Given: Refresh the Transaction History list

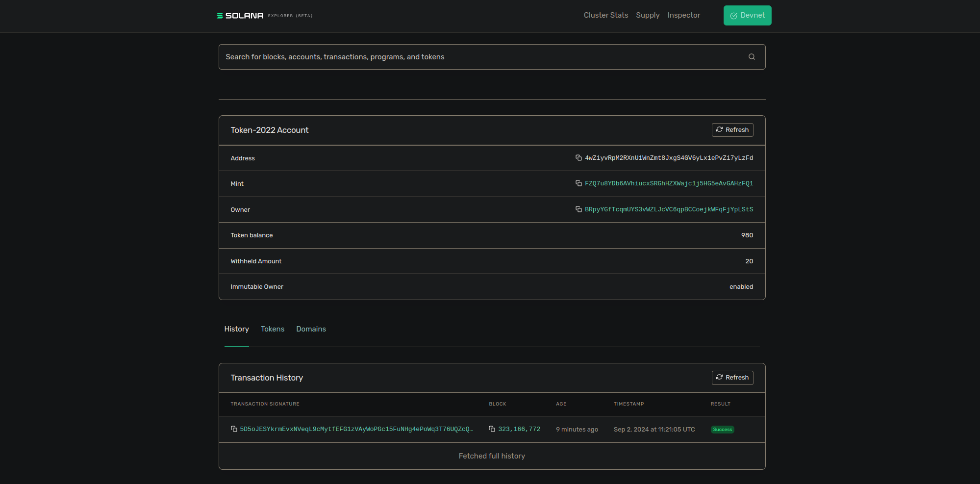Looking at the screenshot, I should (732, 378).
